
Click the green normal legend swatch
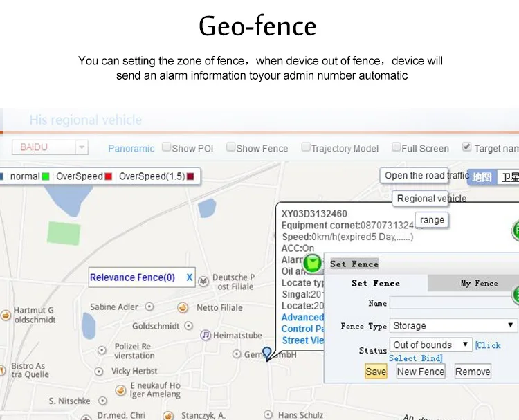pos(46,176)
